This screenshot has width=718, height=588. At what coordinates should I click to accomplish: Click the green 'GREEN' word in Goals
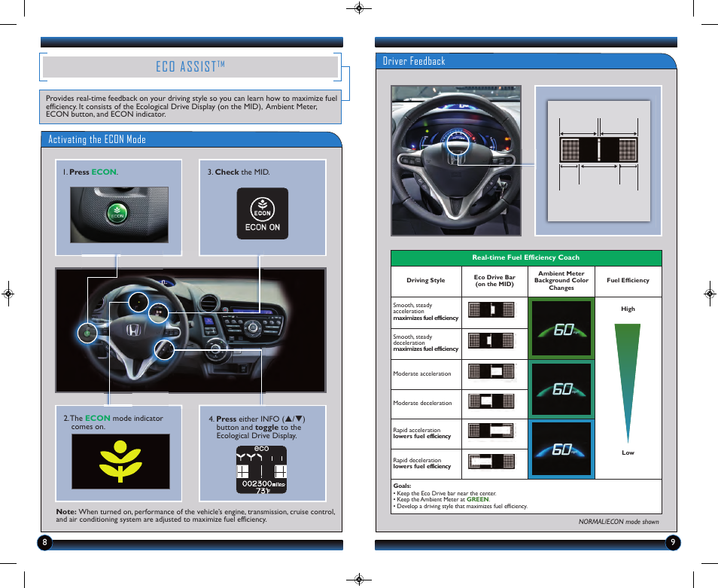(x=478, y=499)
